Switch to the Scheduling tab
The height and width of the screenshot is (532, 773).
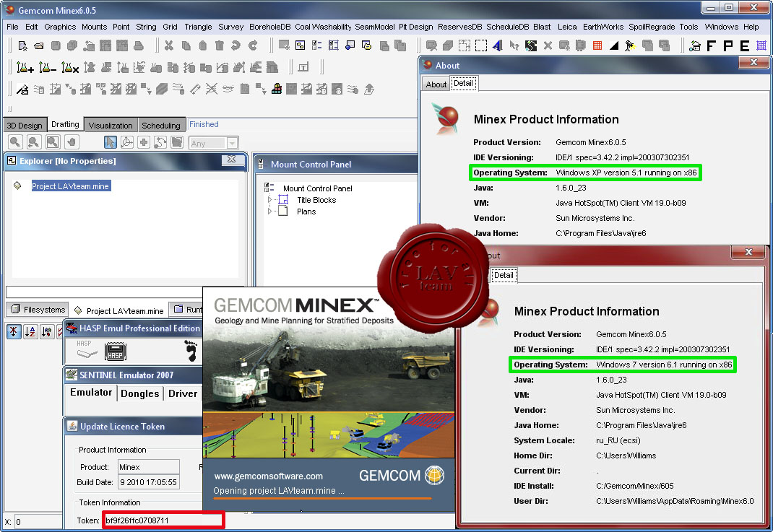pos(160,125)
